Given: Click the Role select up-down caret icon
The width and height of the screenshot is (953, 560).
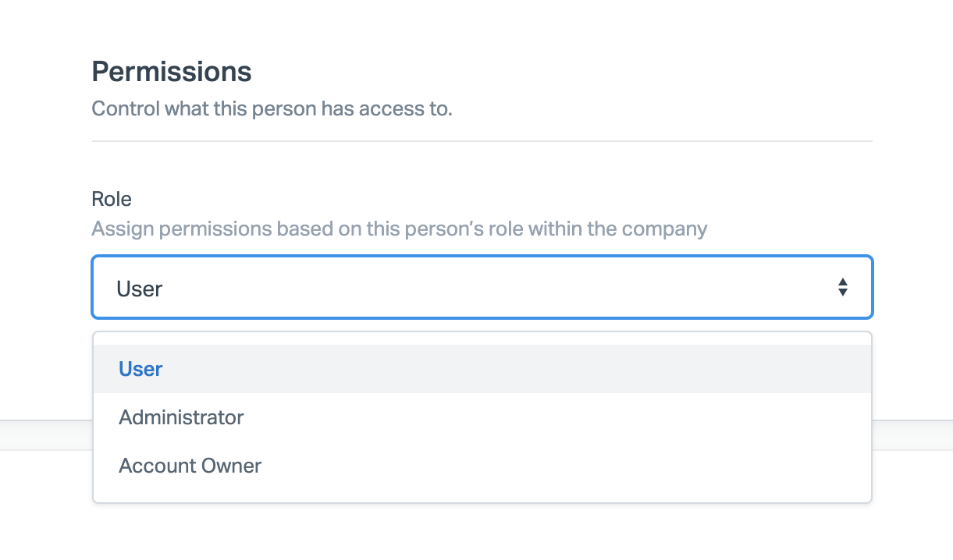Looking at the screenshot, I should pos(842,287).
